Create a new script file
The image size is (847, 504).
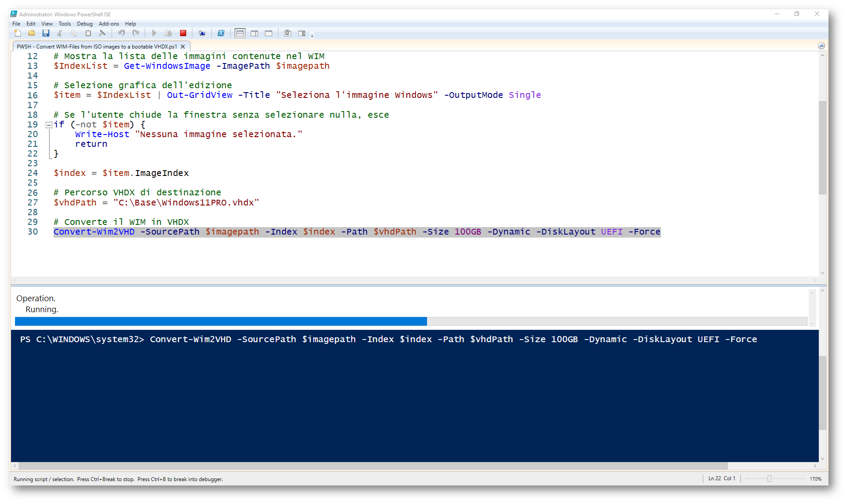[18, 33]
